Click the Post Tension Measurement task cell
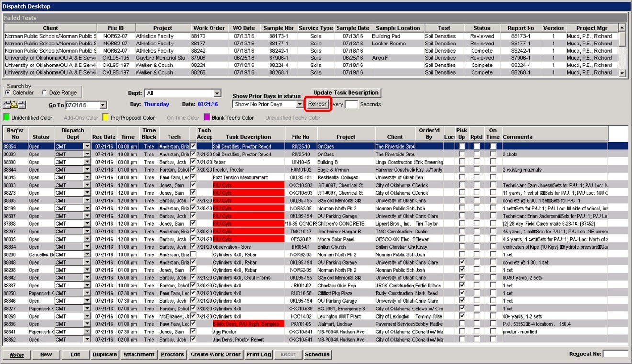The width and height of the screenshot is (632, 364). tap(248, 177)
